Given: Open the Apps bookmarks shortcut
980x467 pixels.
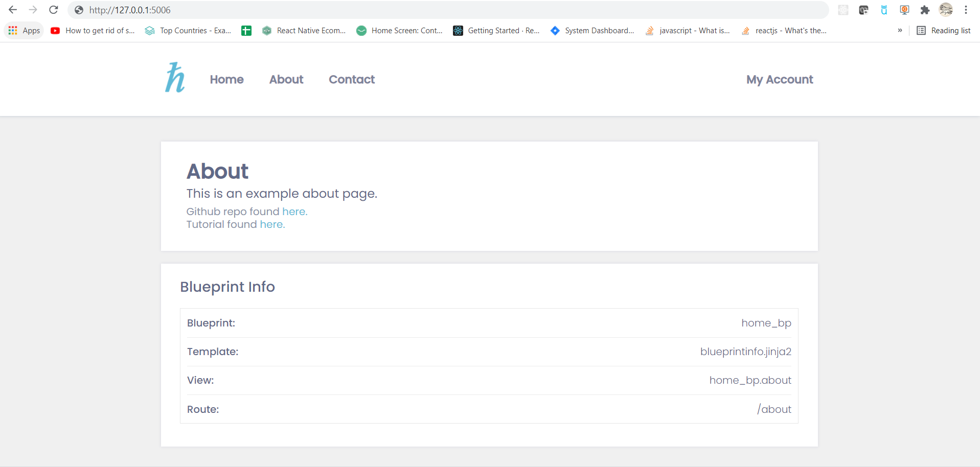Looking at the screenshot, I should (24, 31).
